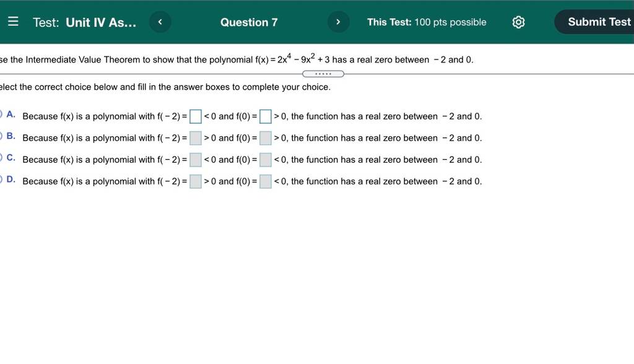Click the f(-2) answer box in choice D
634x364 pixels.
pyautogui.click(x=195, y=181)
